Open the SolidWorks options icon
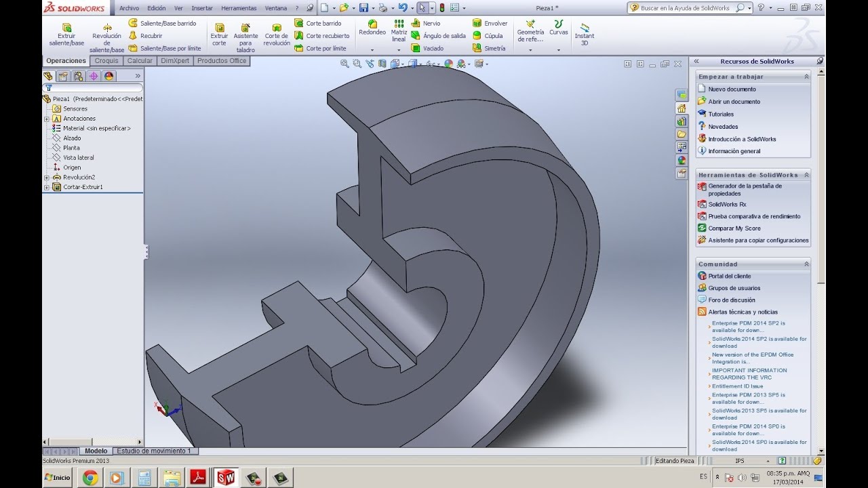 454,8
